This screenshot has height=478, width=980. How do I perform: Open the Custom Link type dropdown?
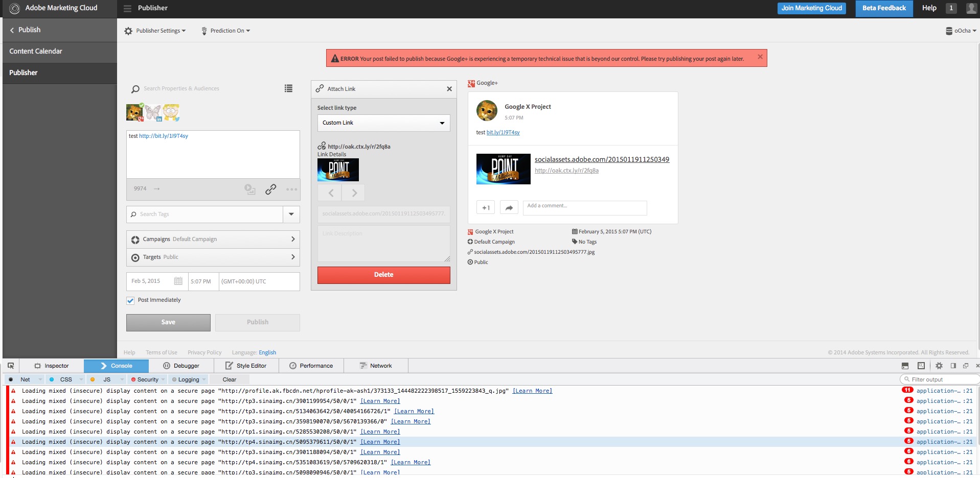(383, 123)
